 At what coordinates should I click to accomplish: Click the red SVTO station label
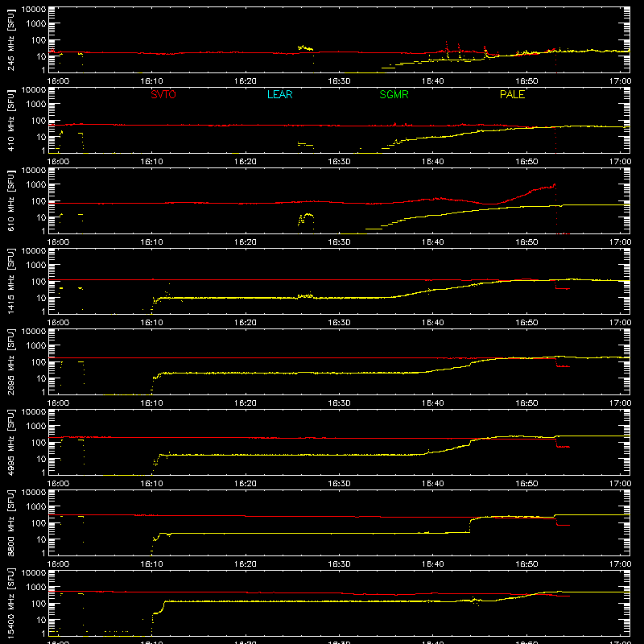pyautogui.click(x=163, y=94)
